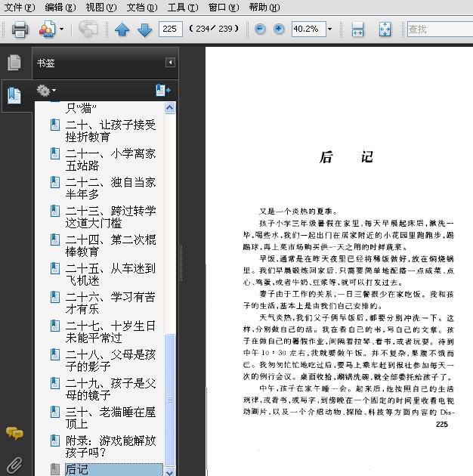
Task: Click the fit one full page icon
Action: tap(385, 29)
